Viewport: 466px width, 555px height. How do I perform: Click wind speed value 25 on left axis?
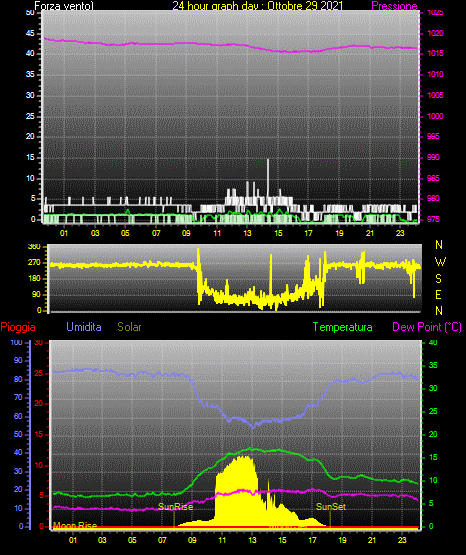(x=30, y=116)
